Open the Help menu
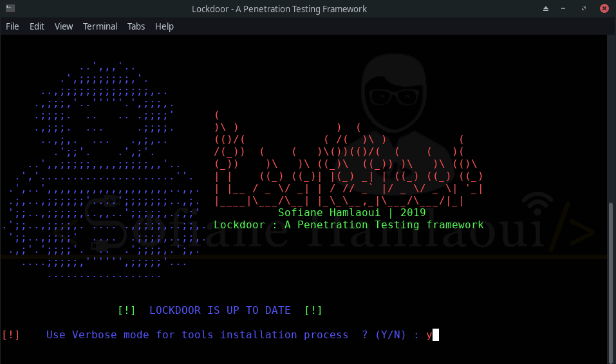616x364 pixels. pos(164,26)
